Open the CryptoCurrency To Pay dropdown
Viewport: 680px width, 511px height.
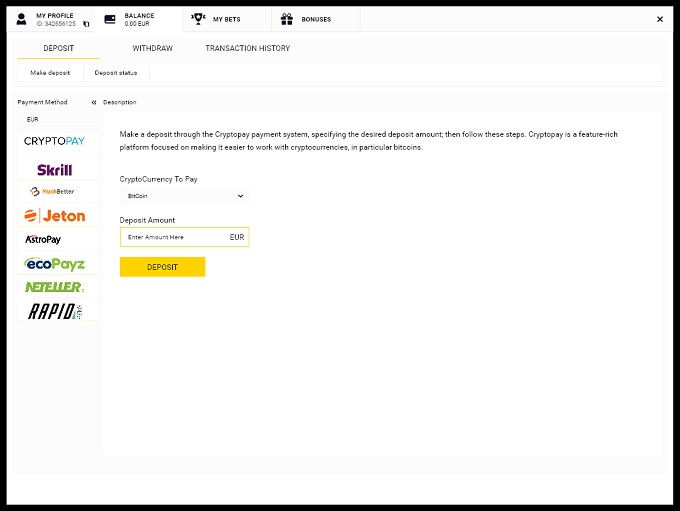(182, 197)
